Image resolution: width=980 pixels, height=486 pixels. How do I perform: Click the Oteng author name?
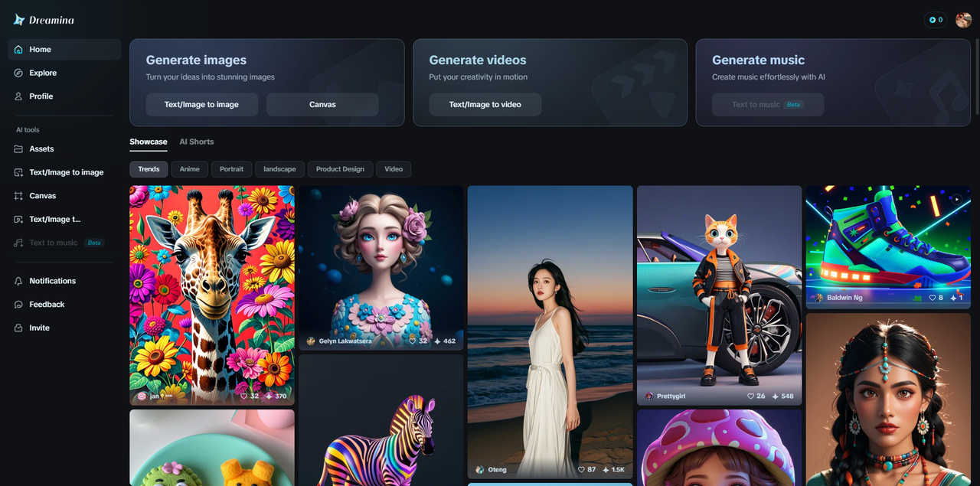click(497, 470)
